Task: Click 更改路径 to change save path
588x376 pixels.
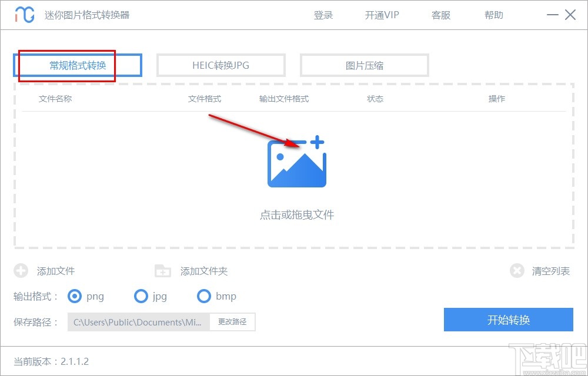Action: pyautogui.click(x=232, y=322)
